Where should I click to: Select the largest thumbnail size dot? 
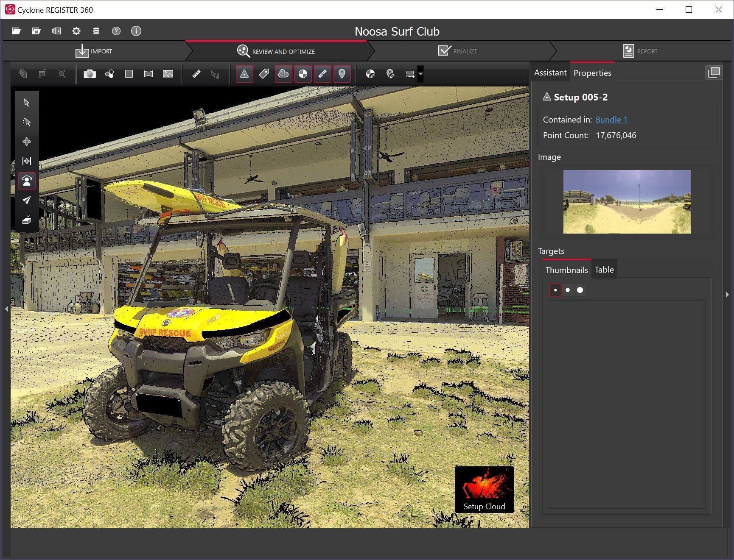coord(580,290)
